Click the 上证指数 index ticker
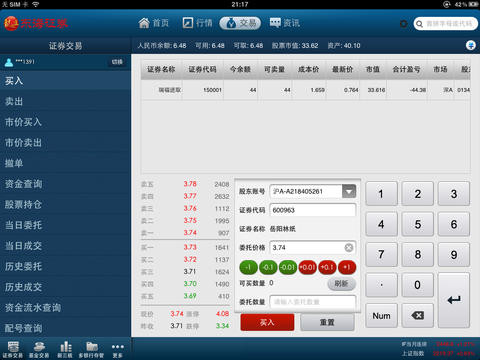The image size is (480, 361). pos(438,353)
